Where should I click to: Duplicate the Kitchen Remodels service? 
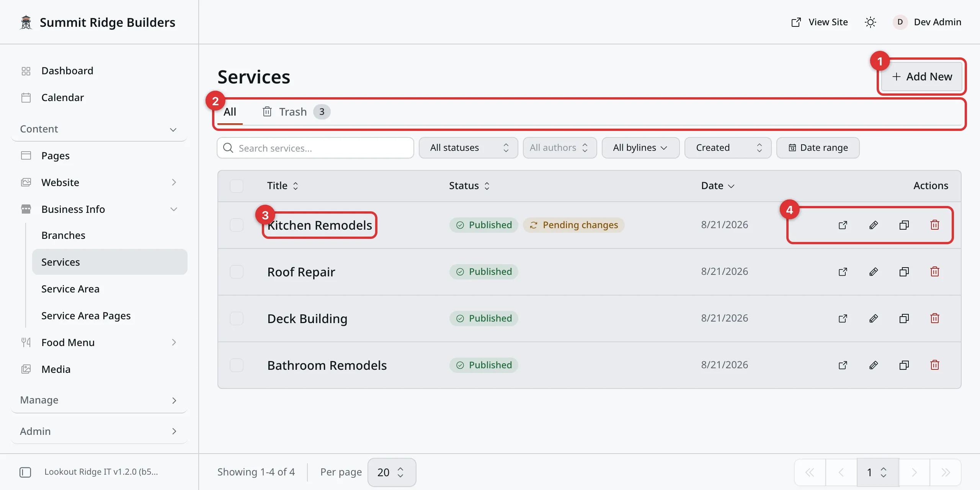[x=904, y=225]
